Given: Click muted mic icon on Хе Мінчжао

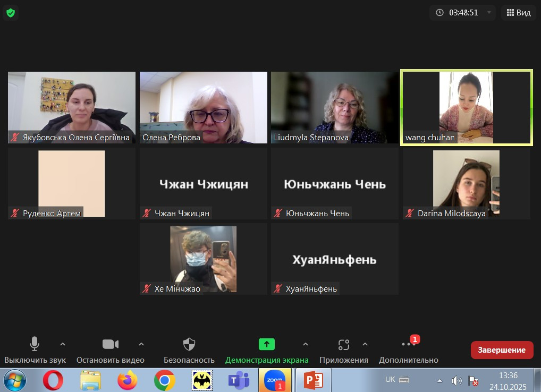Looking at the screenshot, I should click(x=146, y=288).
